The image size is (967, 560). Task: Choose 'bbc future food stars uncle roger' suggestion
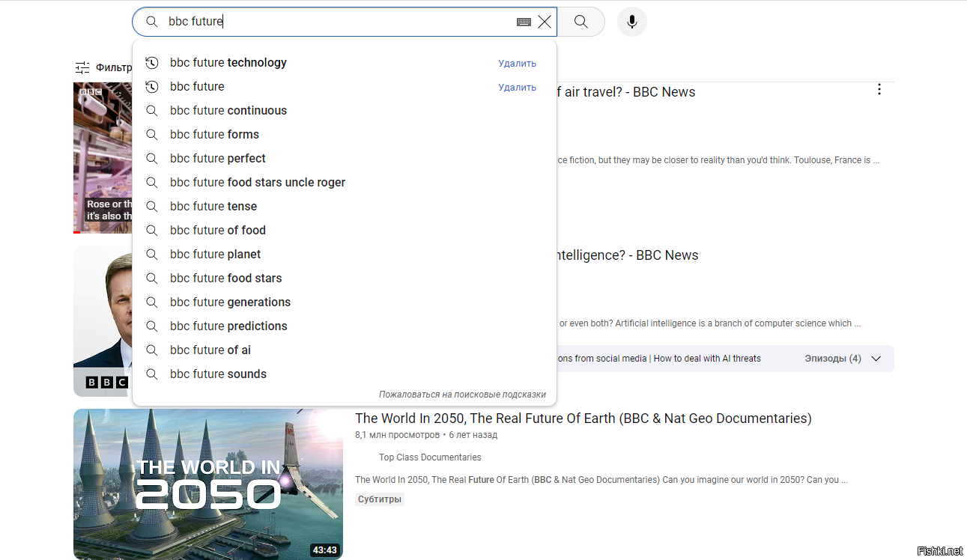tap(258, 183)
